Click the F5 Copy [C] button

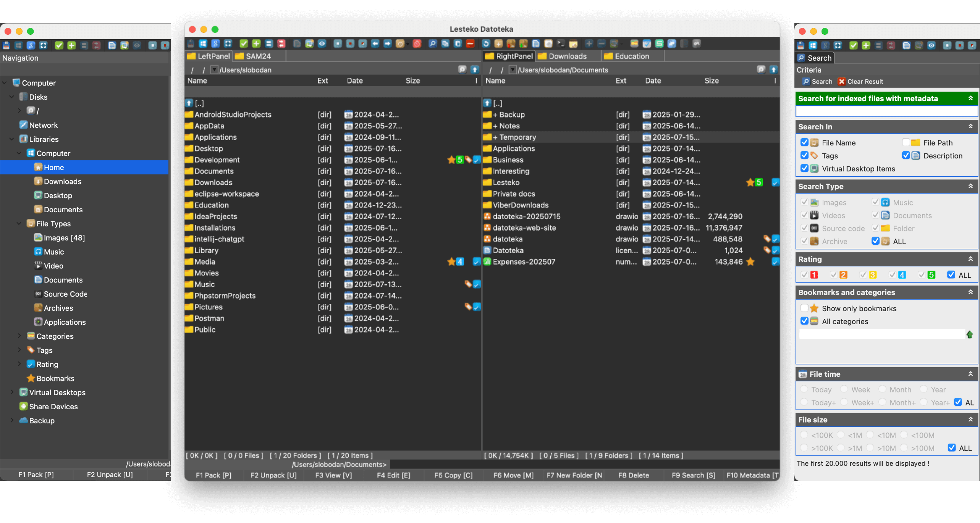(x=453, y=475)
